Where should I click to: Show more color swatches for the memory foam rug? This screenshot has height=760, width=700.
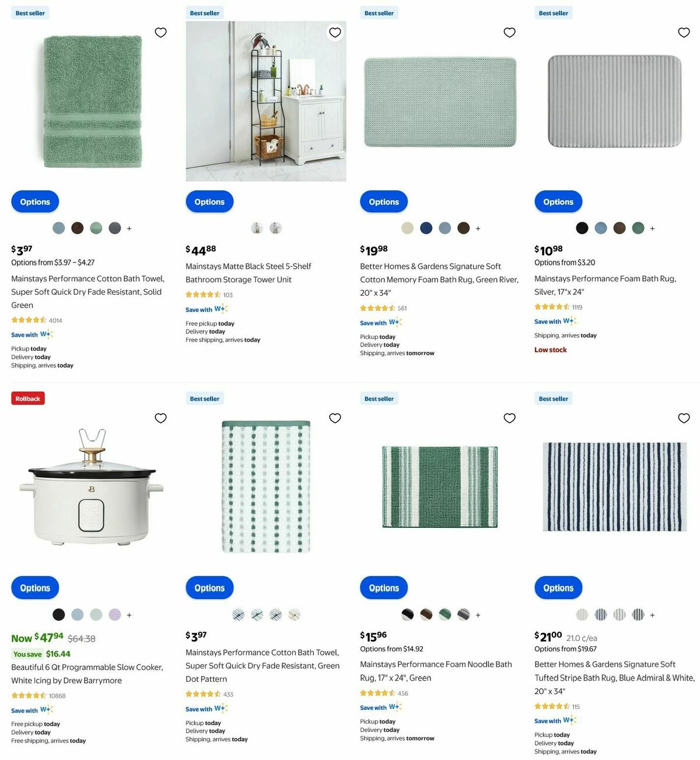coord(478,228)
